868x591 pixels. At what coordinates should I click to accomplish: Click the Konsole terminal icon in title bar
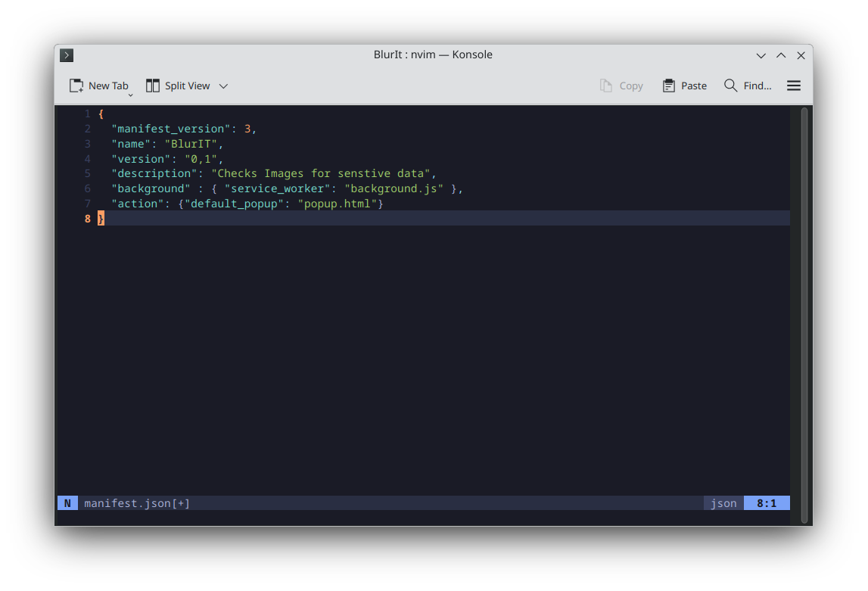(67, 54)
